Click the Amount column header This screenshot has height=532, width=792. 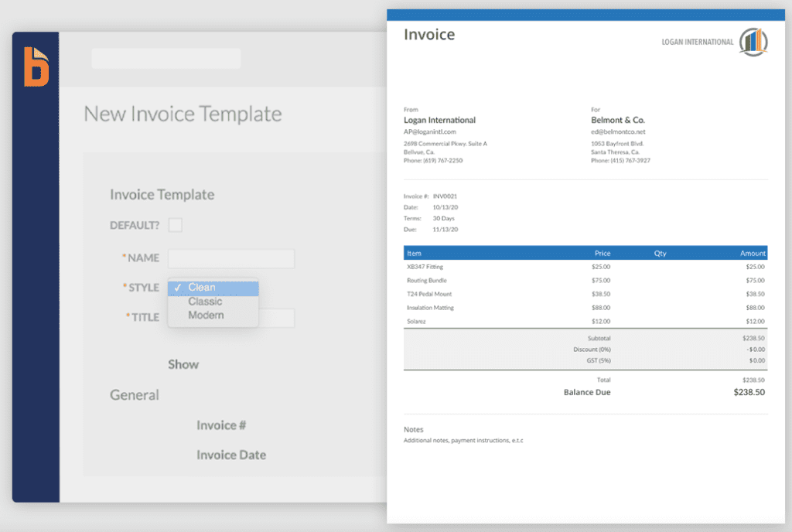[752, 253]
